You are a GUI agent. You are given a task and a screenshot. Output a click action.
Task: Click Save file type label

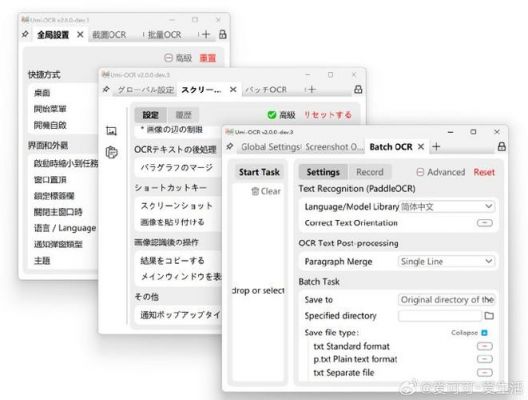pyautogui.click(x=332, y=333)
